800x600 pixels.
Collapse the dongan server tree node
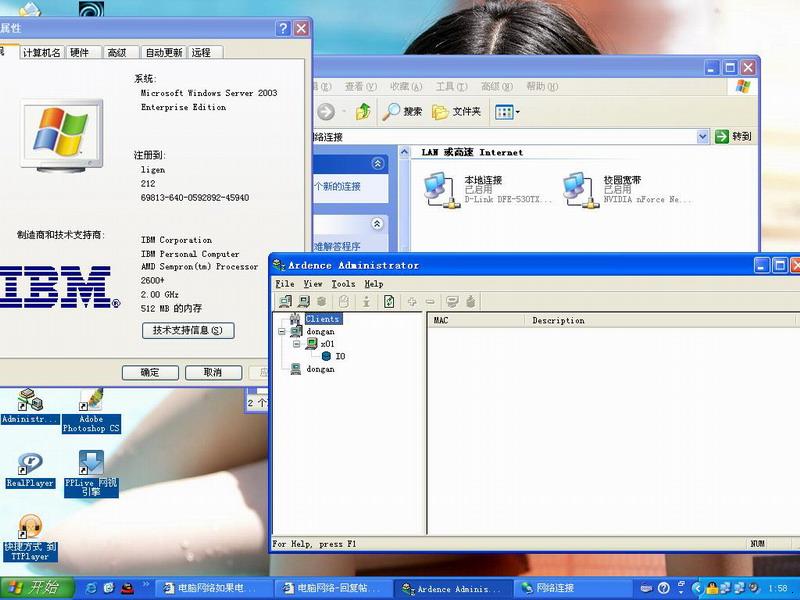pyautogui.click(x=283, y=331)
